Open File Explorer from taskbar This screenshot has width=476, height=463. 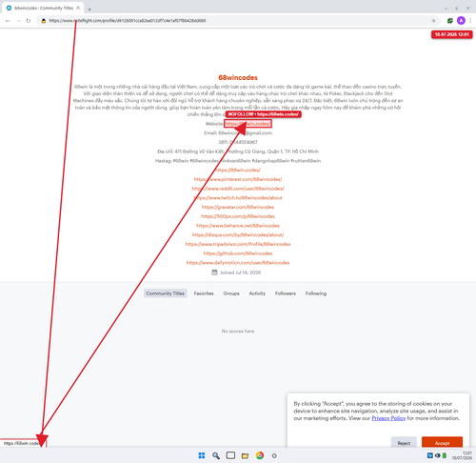pyautogui.click(x=245, y=455)
